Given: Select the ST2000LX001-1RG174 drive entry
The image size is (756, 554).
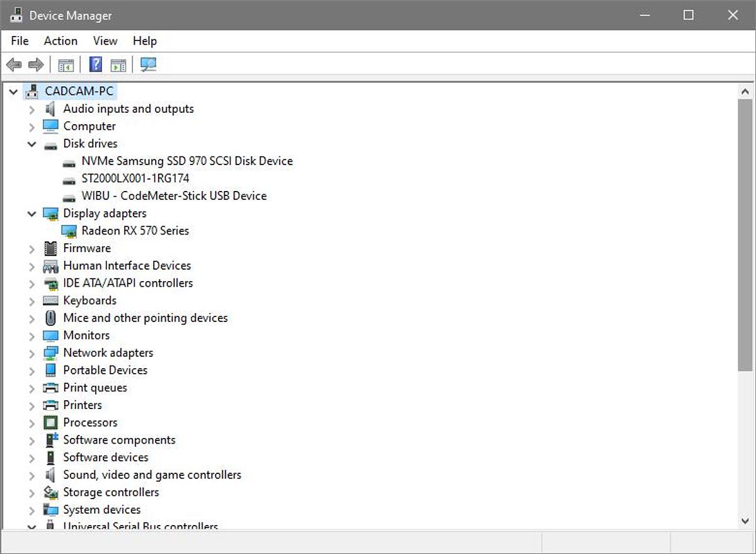Looking at the screenshot, I should coord(135,178).
